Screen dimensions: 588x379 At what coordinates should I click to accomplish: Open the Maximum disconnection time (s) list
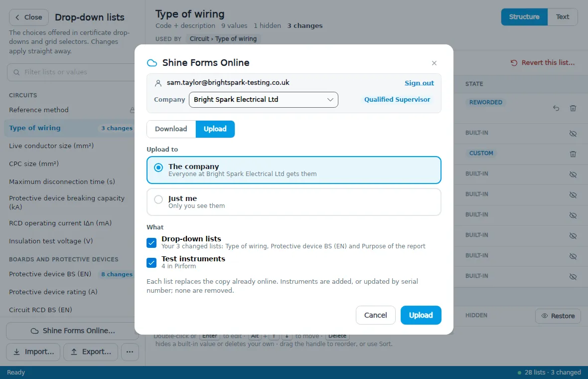click(x=71, y=182)
